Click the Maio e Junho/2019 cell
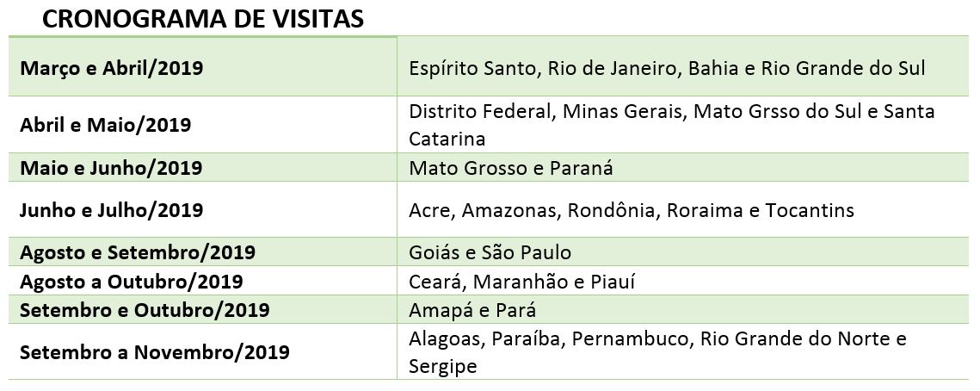This screenshot has width=980, height=391. click(202, 168)
